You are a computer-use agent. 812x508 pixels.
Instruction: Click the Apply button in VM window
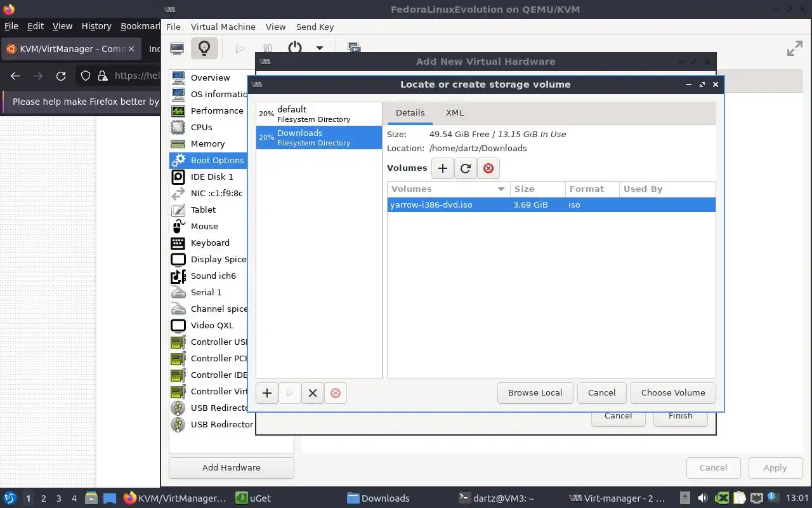[x=775, y=467]
